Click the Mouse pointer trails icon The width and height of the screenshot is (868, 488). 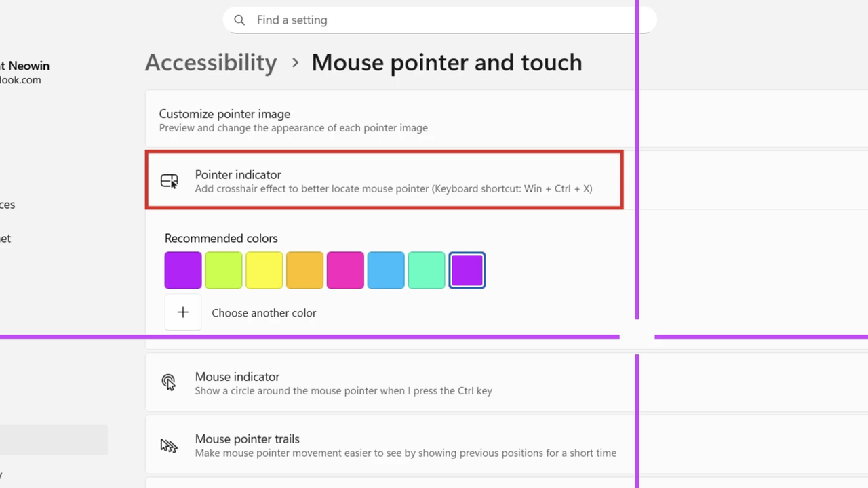click(x=169, y=445)
